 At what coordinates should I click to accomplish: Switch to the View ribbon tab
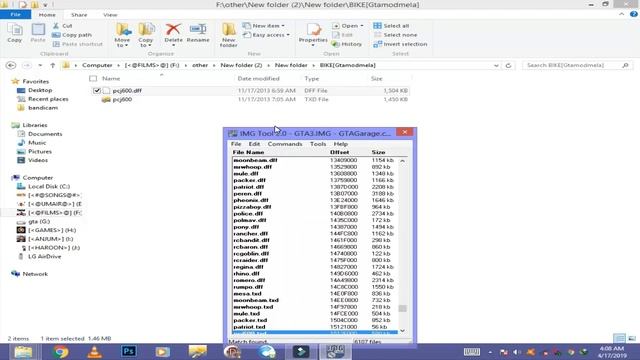point(110,15)
